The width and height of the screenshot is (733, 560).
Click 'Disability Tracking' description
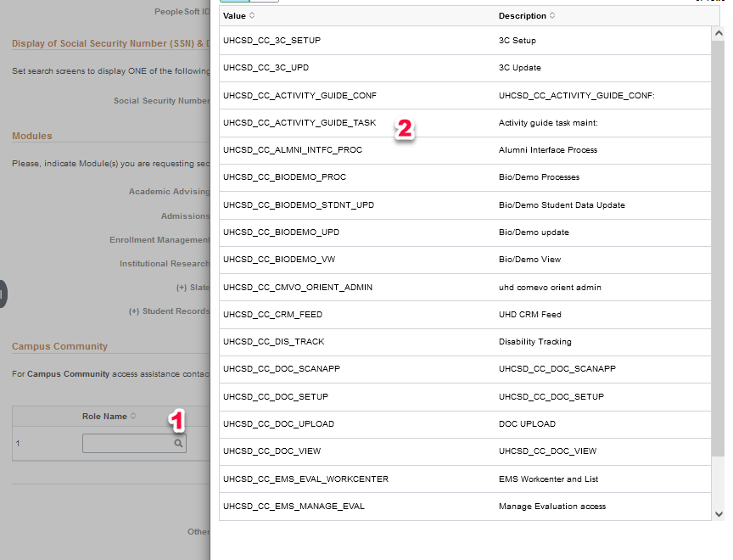[x=534, y=341]
